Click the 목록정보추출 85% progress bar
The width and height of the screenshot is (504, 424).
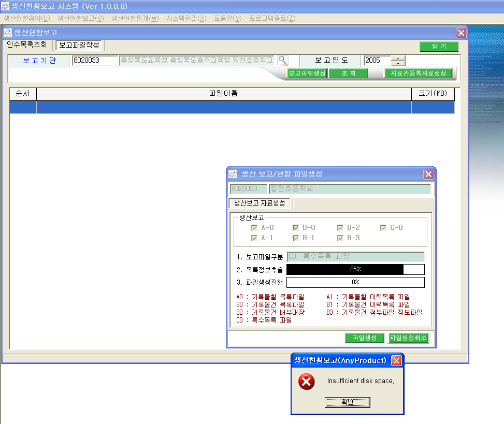355,269
